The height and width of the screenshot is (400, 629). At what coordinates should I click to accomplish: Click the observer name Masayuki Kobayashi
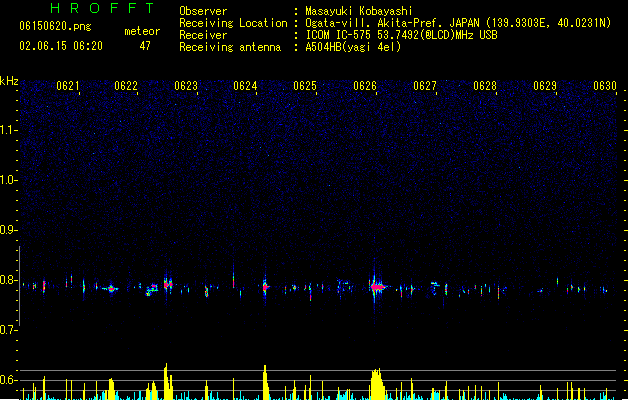pos(359,11)
